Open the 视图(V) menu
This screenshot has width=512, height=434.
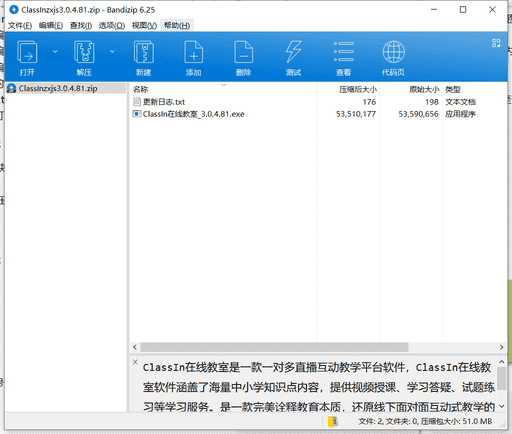[144, 26]
